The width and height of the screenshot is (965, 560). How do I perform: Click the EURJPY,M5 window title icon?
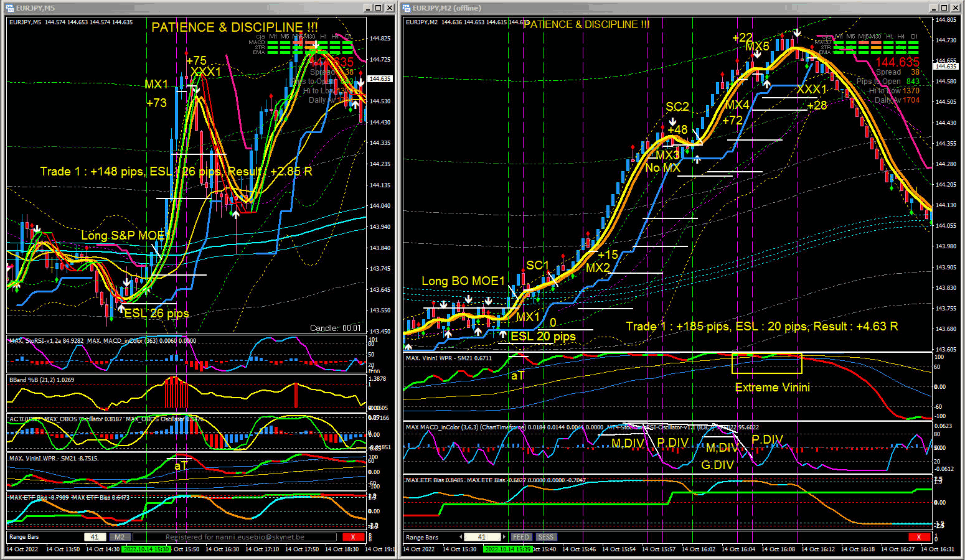coord(10,8)
